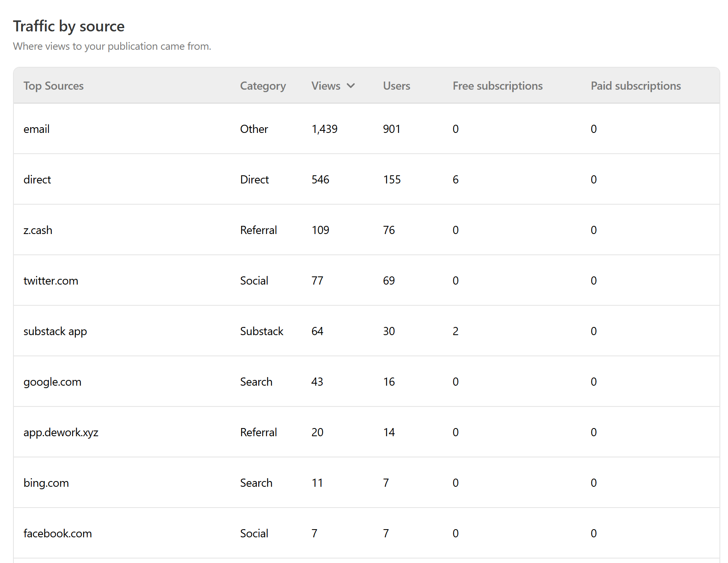
Task: Select the app.dework.xyz source name
Action: (61, 432)
